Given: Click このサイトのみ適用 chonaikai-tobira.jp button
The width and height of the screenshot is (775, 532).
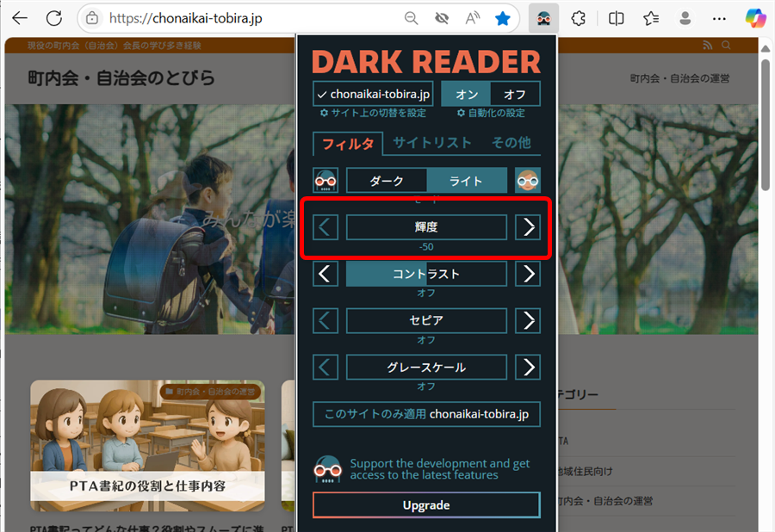Looking at the screenshot, I should point(426,414).
